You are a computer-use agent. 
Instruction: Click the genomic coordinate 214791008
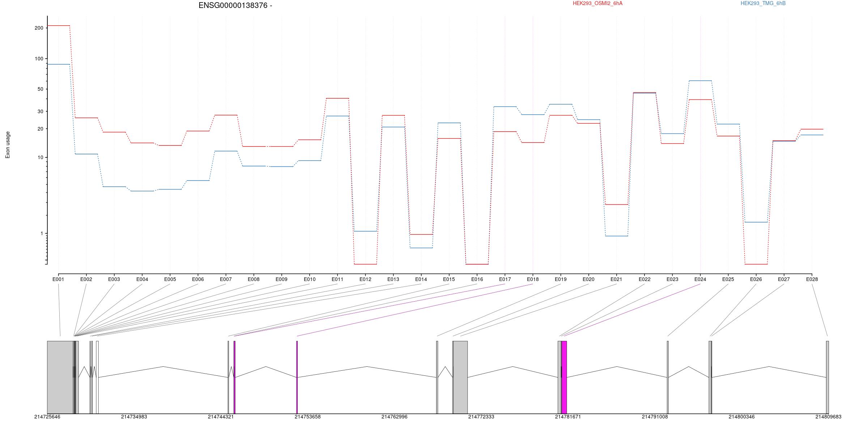(x=655, y=417)
